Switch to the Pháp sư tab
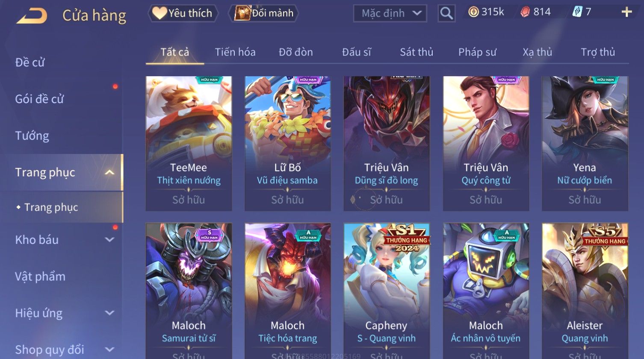 click(x=477, y=52)
